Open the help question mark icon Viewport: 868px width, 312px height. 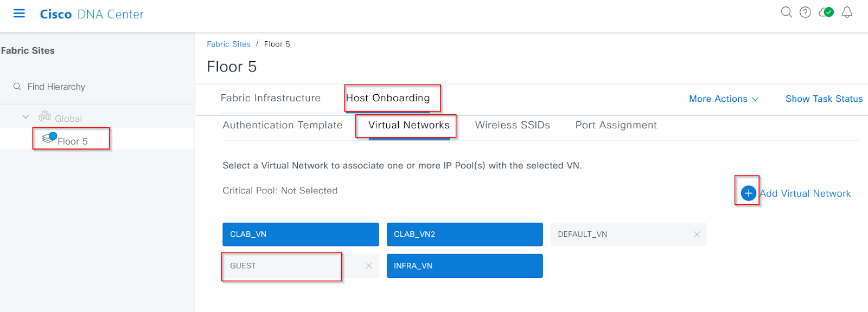point(806,12)
